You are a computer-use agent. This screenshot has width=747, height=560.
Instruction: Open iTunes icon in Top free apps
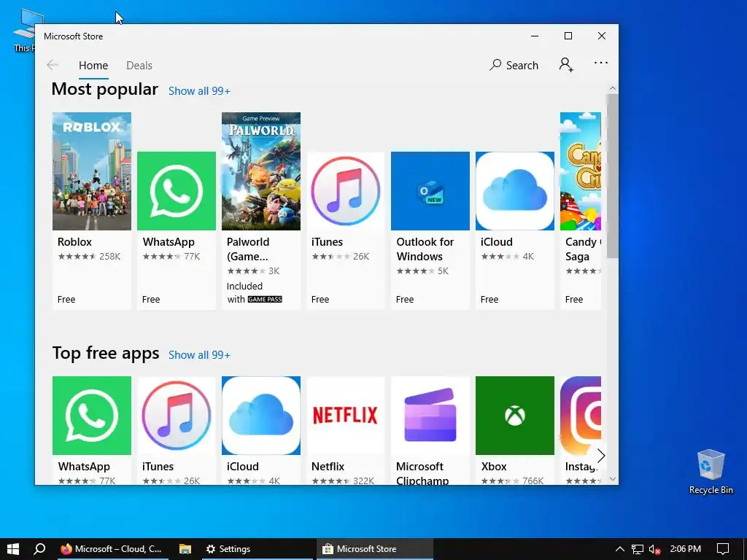click(x=177, y=416)
